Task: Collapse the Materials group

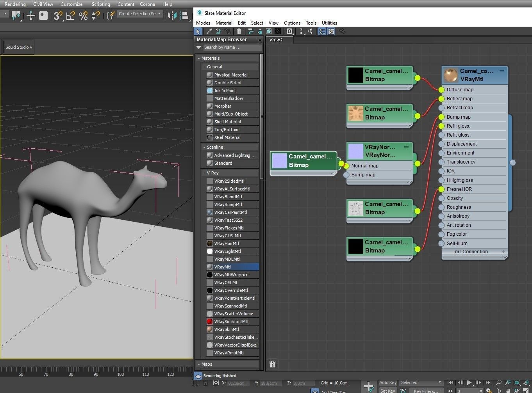Action: [x=199, y=58]
